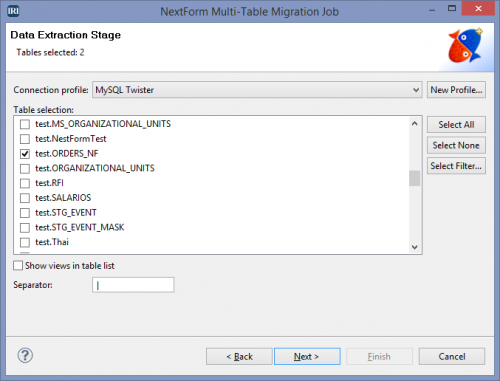Check the test.MS_ORGANIZATIONAL_UNITS checkbox
Image resolution: width=500 pixels, height=381 pixels.
tap(25, 124)
